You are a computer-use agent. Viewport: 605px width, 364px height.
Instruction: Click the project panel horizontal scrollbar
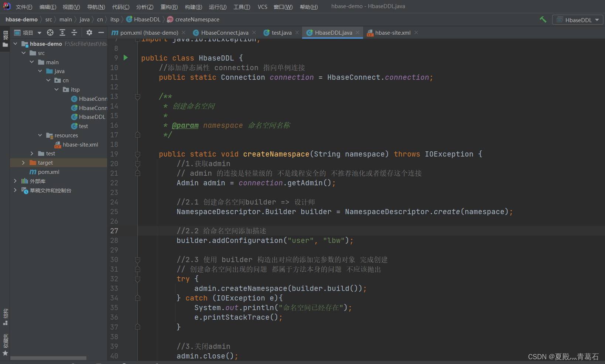tap(48, 358)
